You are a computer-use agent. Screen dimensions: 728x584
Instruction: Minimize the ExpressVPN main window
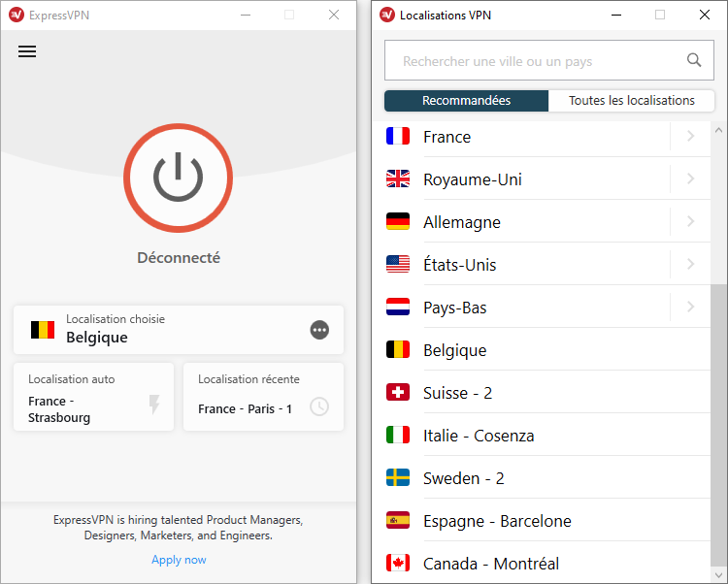click(246, 15)
